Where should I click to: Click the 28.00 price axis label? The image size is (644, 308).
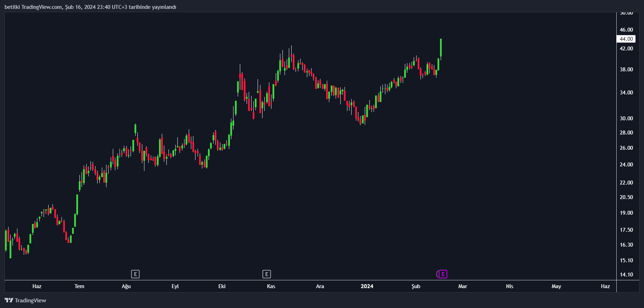(626, 133)
